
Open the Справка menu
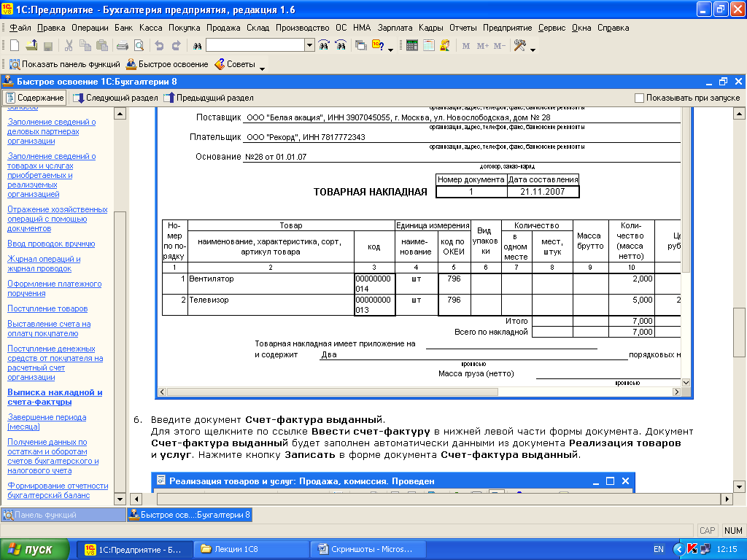[x=613, y=28]
